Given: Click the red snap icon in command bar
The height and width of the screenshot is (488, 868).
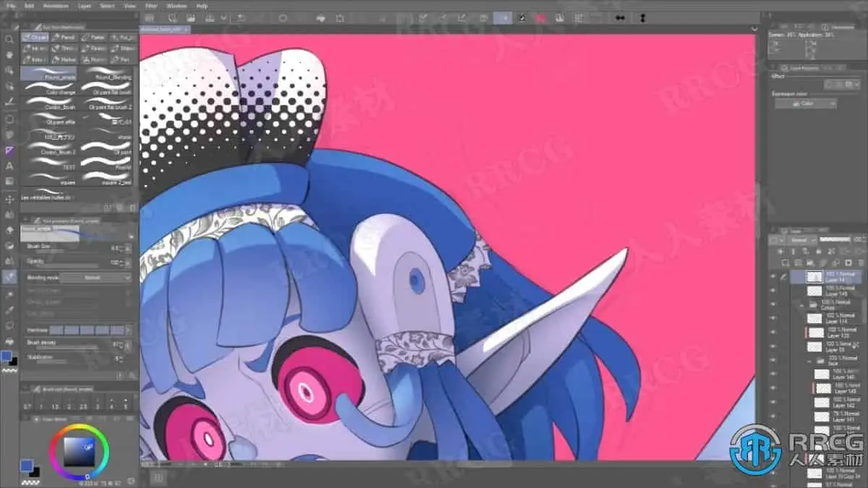Looking at the screenshot, I should coord(540,17).
